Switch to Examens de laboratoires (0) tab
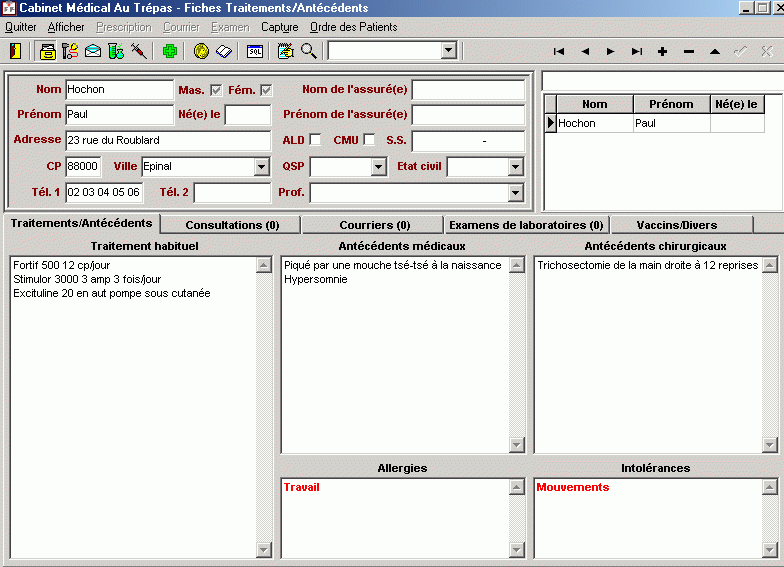784x567 pixels. coord(526,225)
